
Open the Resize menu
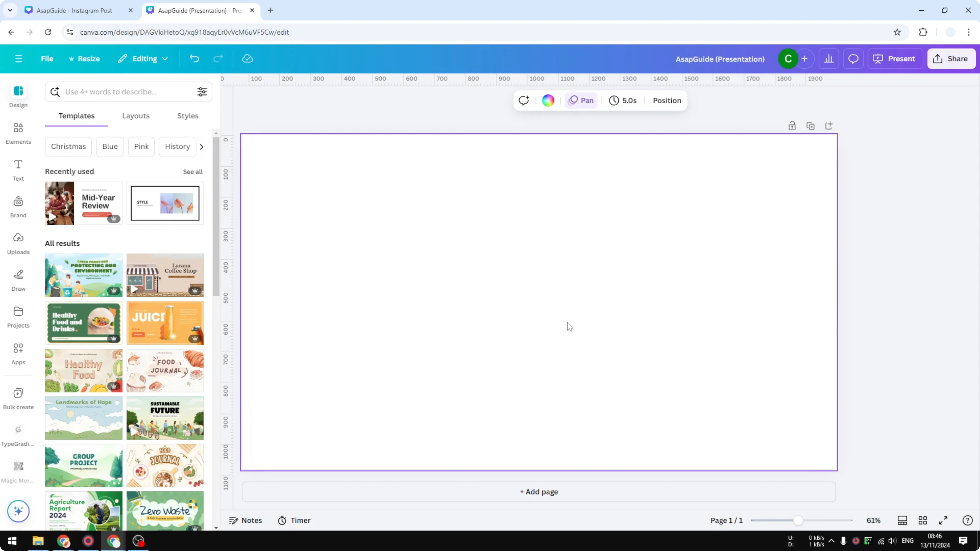(x=84, y=59)
